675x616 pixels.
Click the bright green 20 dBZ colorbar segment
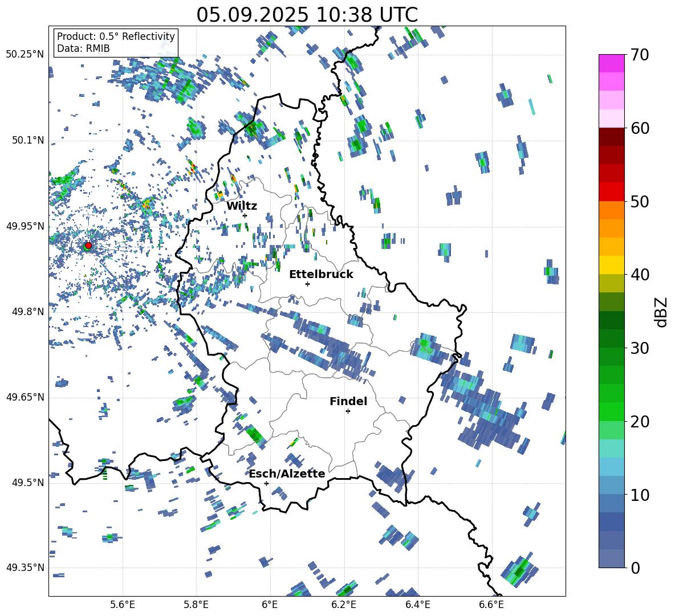pos(611,411)
